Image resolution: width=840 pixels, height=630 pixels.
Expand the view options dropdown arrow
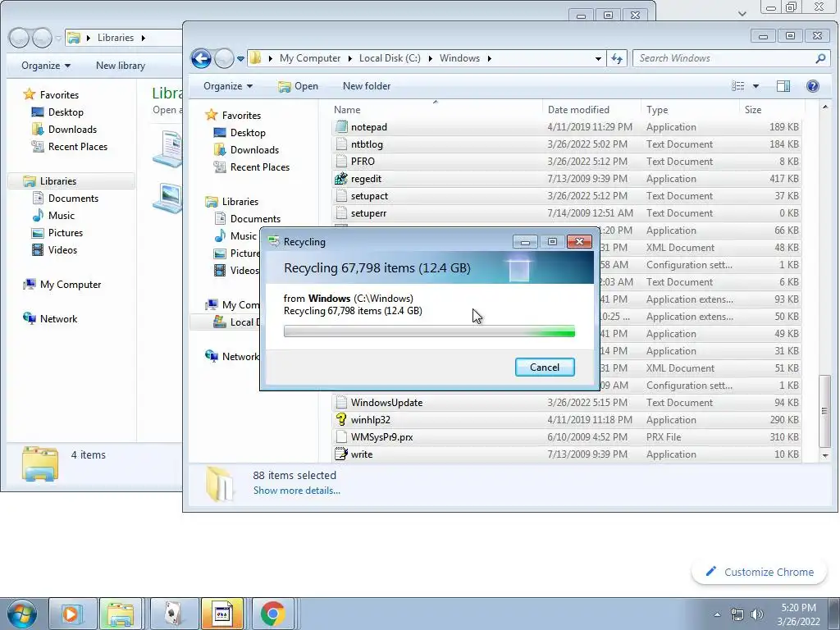756,86
